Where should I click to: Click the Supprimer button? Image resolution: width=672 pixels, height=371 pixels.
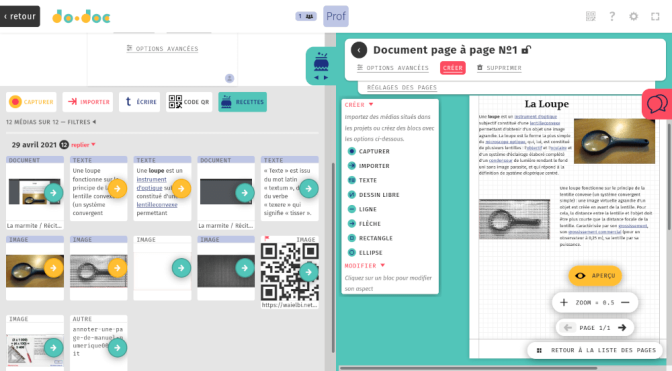coord(499,68)
